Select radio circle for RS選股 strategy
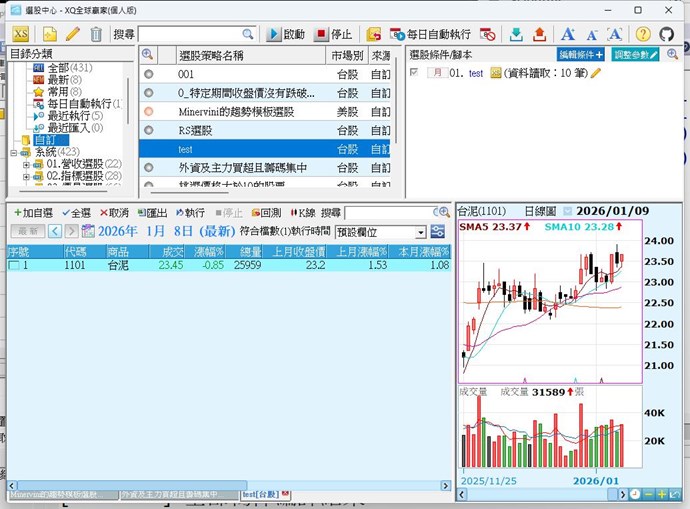Image resolution: width=690 pixels, height=509 pixels. pos(148,129)
